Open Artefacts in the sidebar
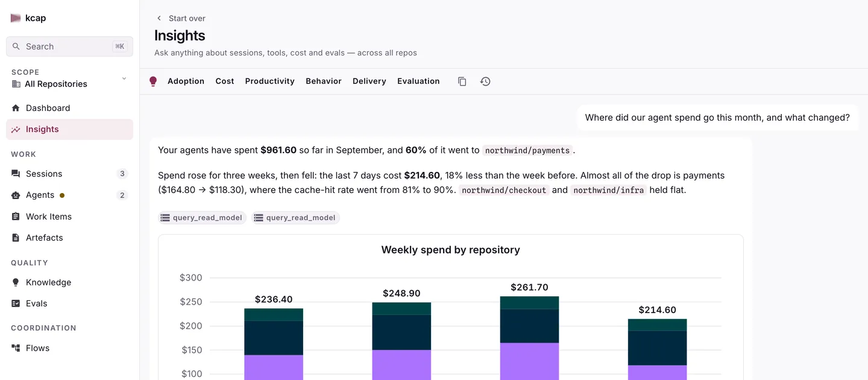Image resolution: width=868 pixels, height=380 pixels. click(x=69, y=238)
